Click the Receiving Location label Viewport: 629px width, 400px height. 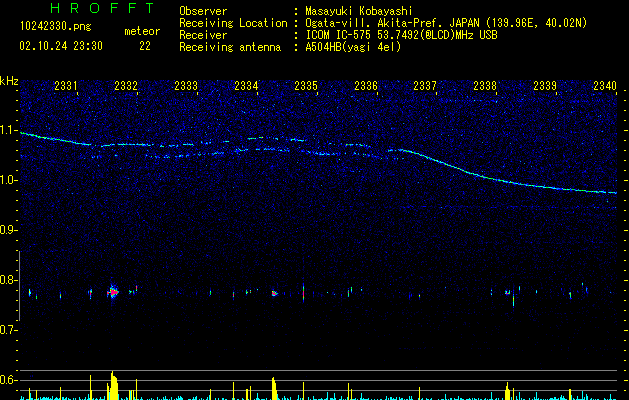[x=233, y=23]
